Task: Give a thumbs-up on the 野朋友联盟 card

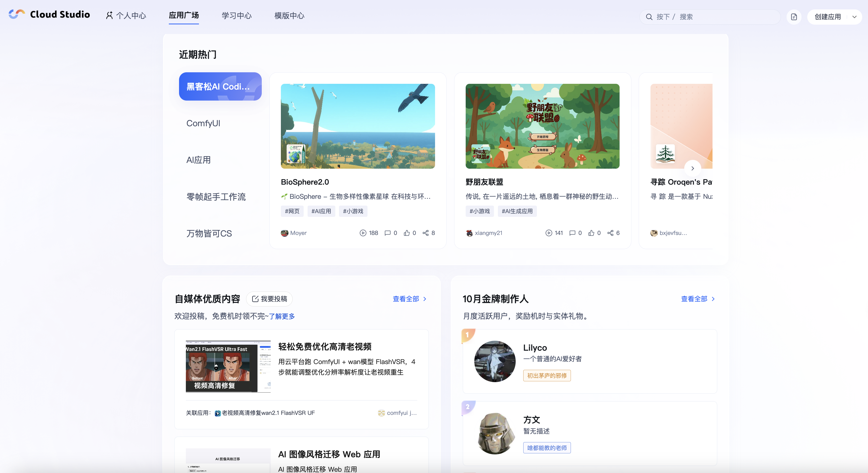Action: 591,233
